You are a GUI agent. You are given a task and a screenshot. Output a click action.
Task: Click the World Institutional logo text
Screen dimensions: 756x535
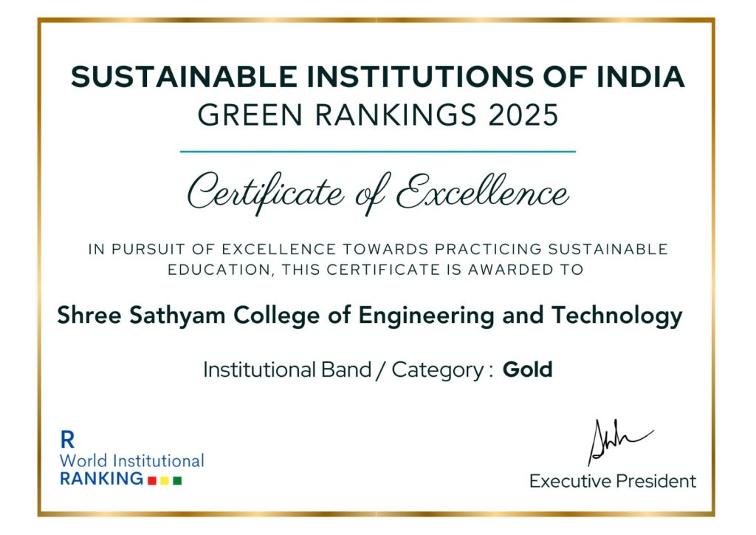coord(131,460)
